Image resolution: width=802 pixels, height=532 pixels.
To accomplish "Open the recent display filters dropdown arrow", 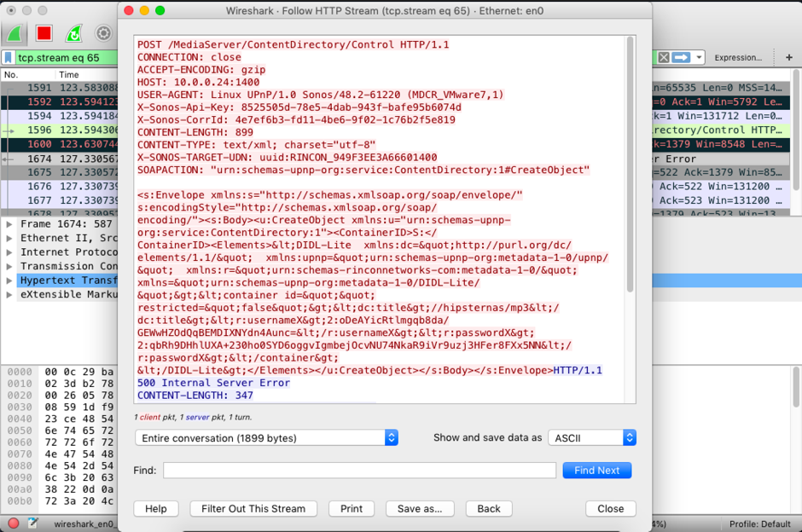I will coord(699,58).
